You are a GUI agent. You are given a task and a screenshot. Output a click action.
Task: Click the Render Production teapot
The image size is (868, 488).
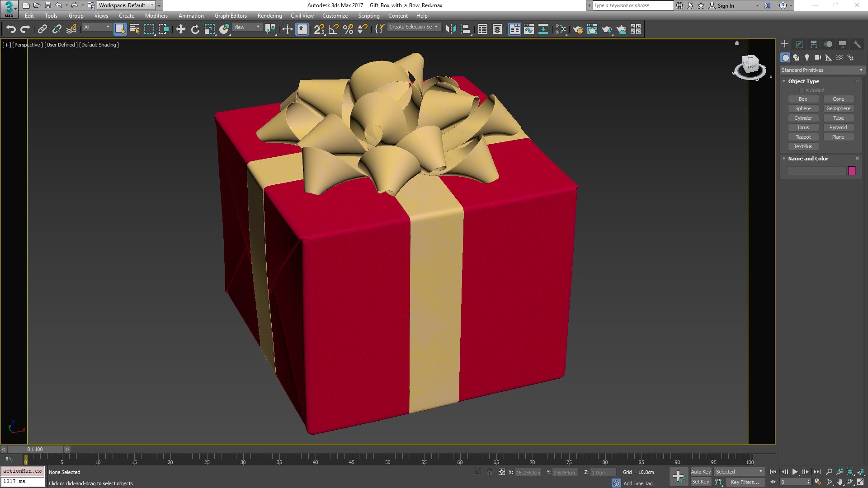click(607, 29)
